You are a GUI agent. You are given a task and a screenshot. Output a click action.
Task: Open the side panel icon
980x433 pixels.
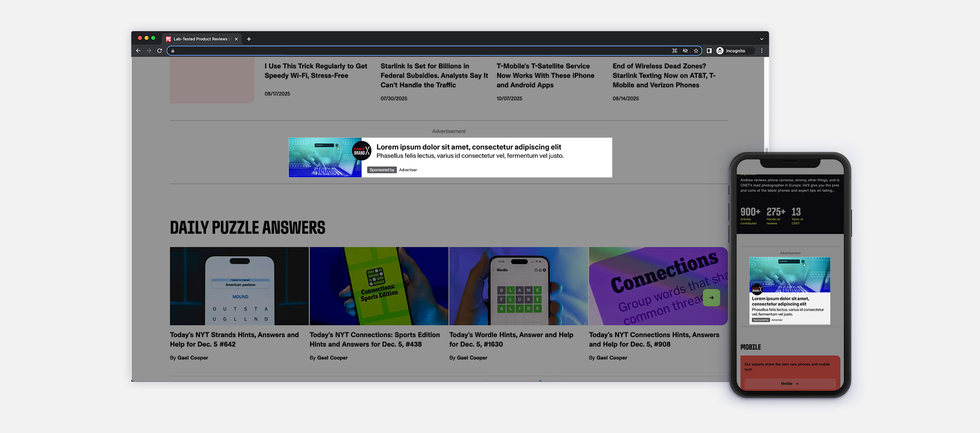[709, 51]
